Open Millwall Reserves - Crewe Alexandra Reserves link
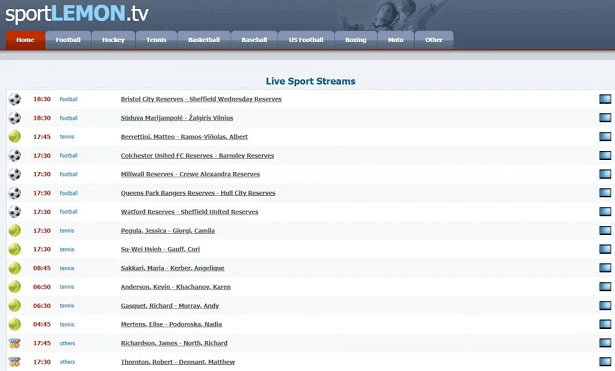Viewport: 615px width, 371px height. tap(190, 174)
